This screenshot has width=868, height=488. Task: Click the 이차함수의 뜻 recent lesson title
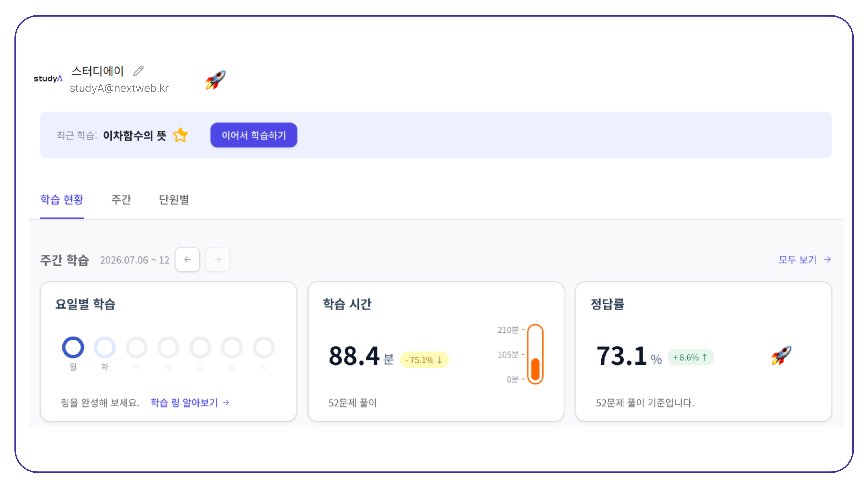click(135, 135)
